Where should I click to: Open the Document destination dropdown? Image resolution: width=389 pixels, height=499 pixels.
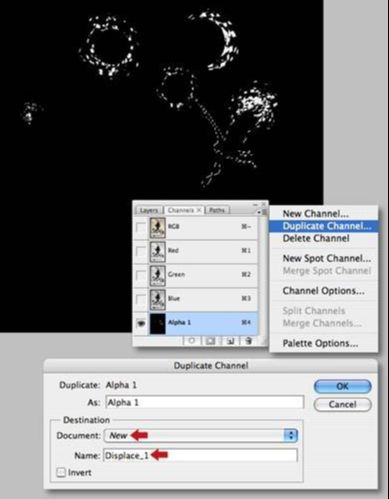tap(201, 435)
